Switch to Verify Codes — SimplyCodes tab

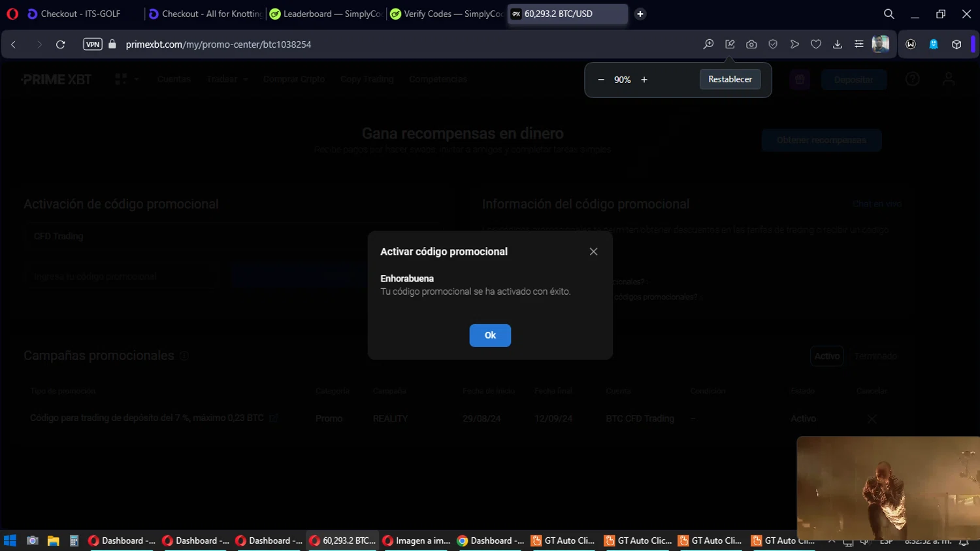point(447,14)
